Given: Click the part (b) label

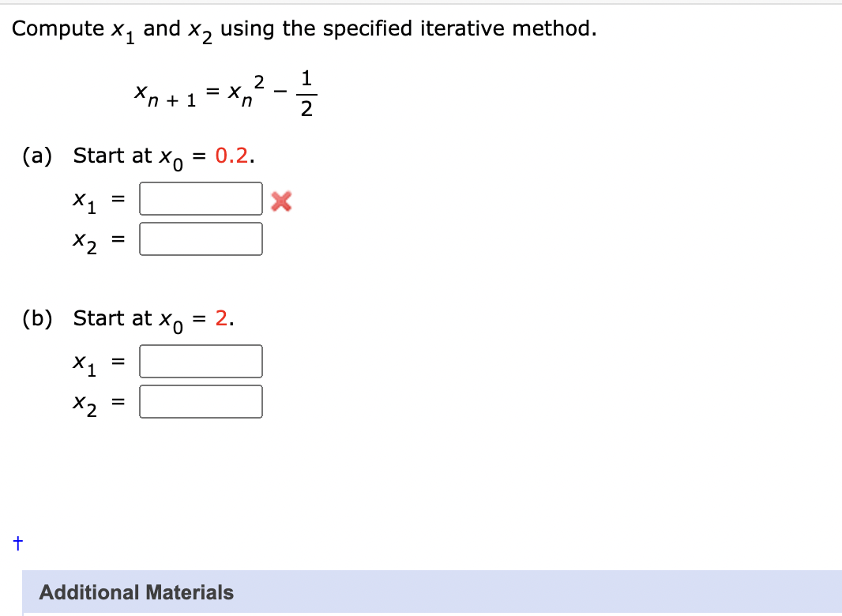Looking at the screenshot, I should tap(38, 318).
